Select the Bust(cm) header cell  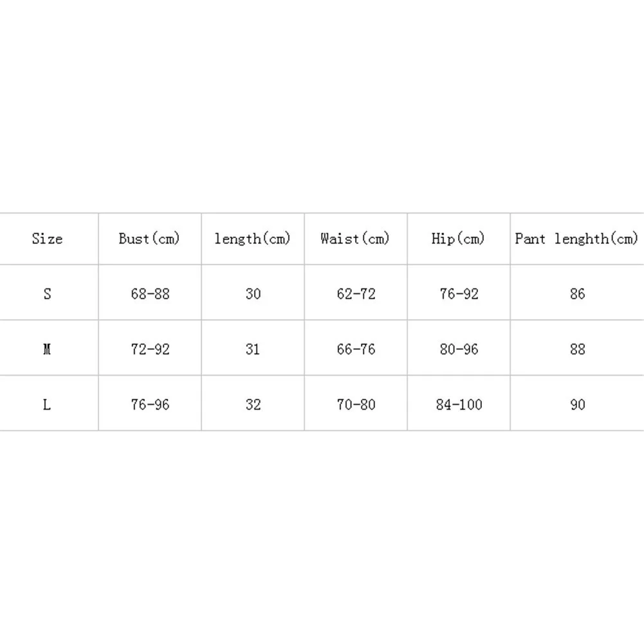tap(149, 239)
